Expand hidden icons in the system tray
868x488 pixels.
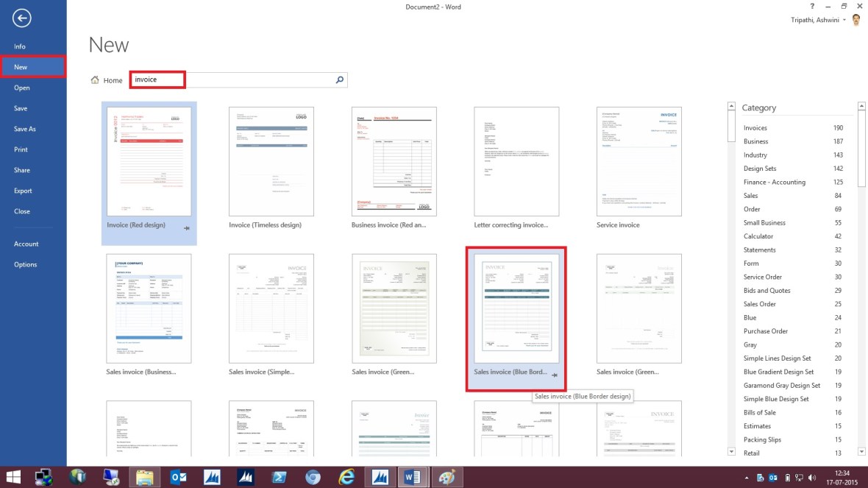pos(745,476)
